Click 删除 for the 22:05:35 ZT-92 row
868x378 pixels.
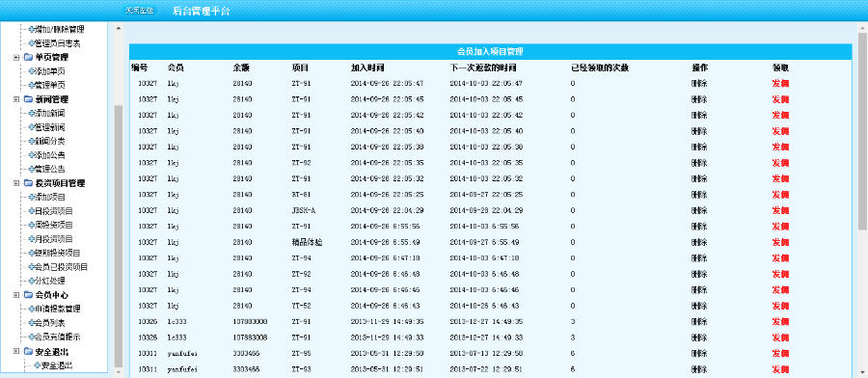[x=699, y=163]
